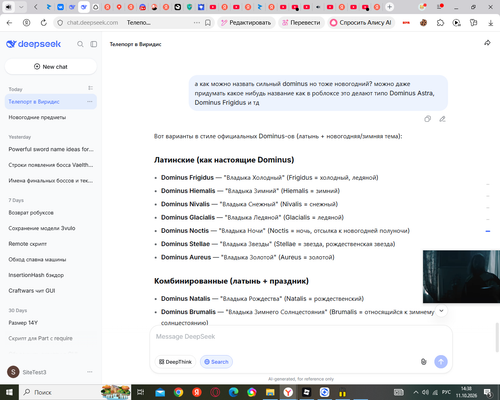Screen dimensions: 500x400
Task: Focus the Message DeepSeek input field
Action: click(x=301, y=337)
